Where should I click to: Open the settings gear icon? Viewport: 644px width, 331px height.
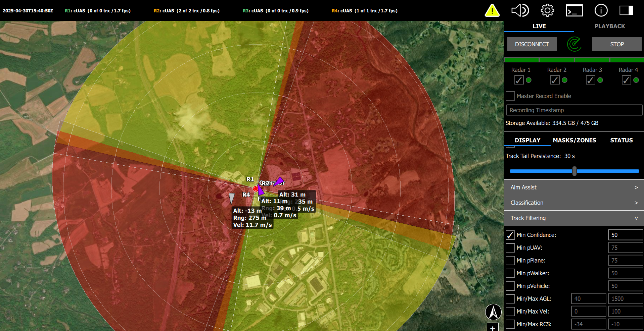(547, 10)
